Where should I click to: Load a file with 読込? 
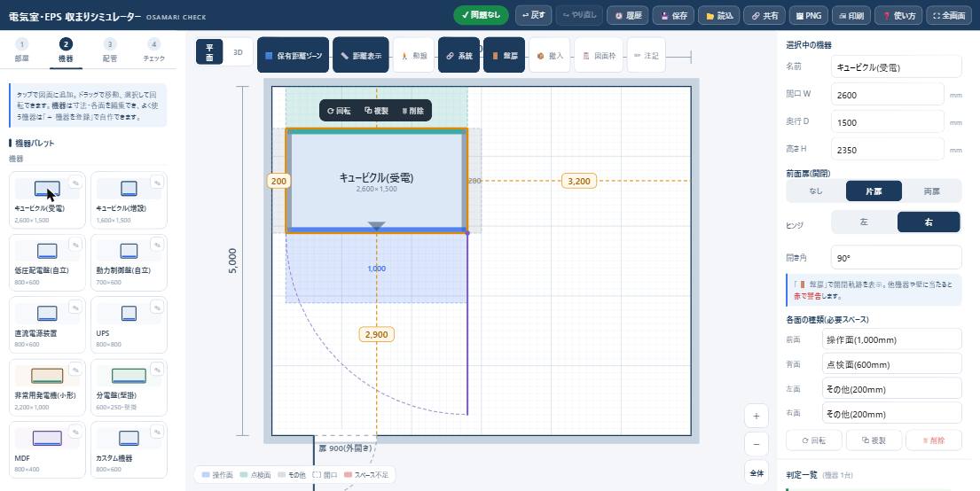[718, 16]
